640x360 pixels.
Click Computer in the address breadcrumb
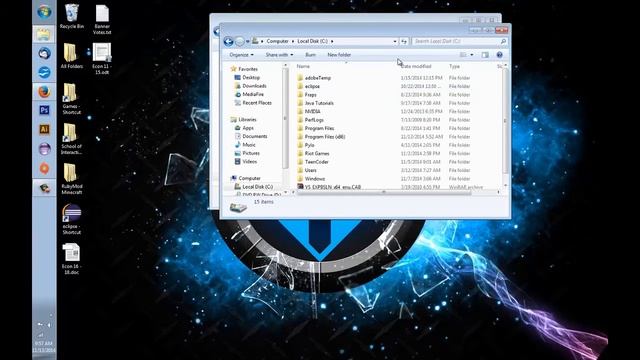[x=277, y=41]
